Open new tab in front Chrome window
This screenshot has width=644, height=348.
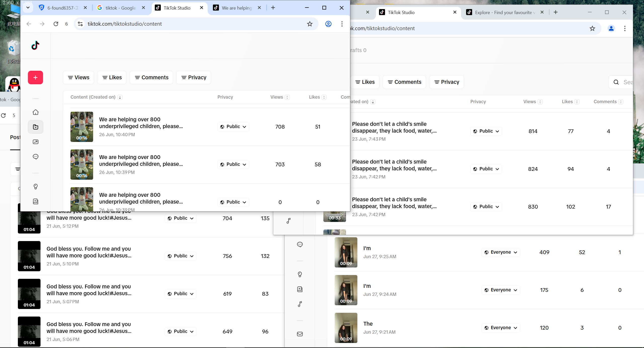(273, 8)
